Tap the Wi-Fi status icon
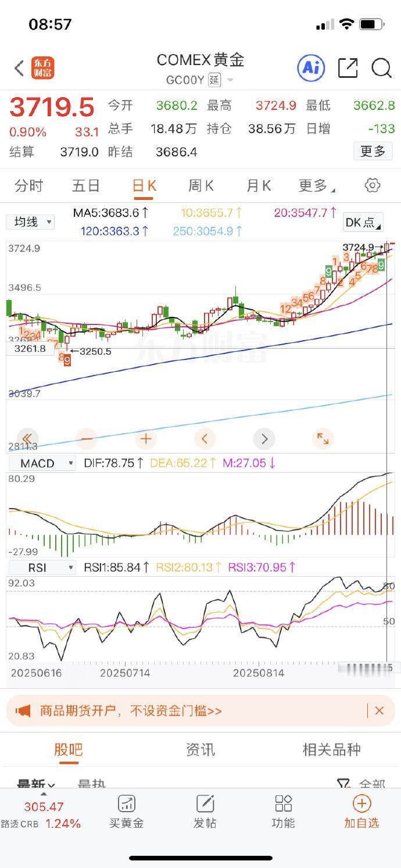Screen dimensions: 401x868 347,24
